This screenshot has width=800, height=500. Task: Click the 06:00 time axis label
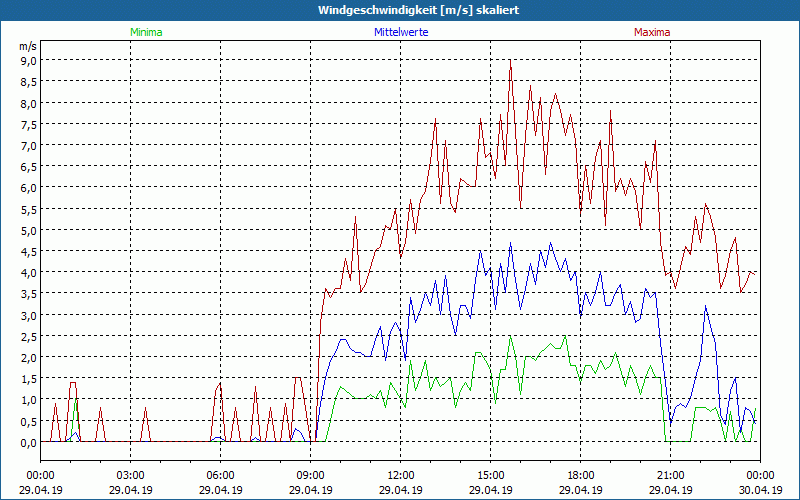220,476
